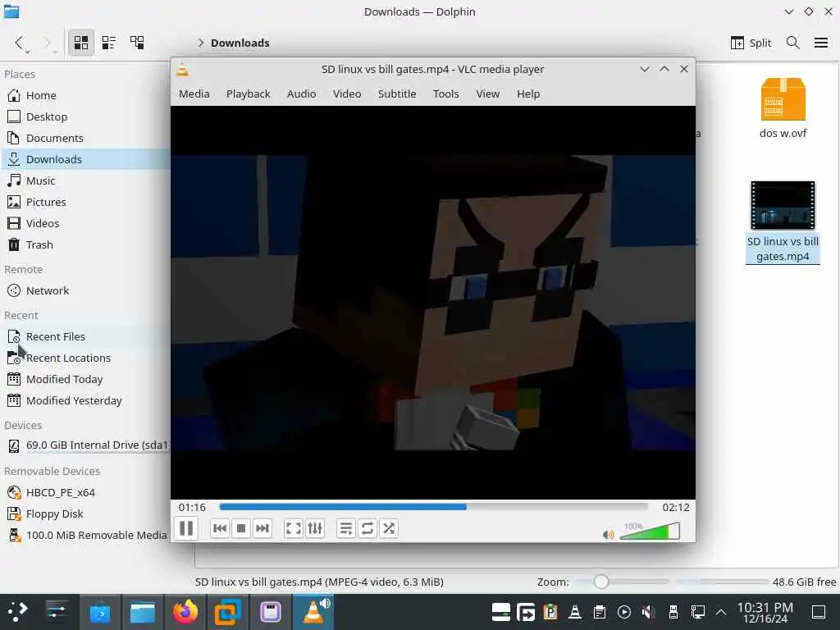This screenshot has width=840, height=630.
Task: Open the VLC View menu
Action: [487, 94]
